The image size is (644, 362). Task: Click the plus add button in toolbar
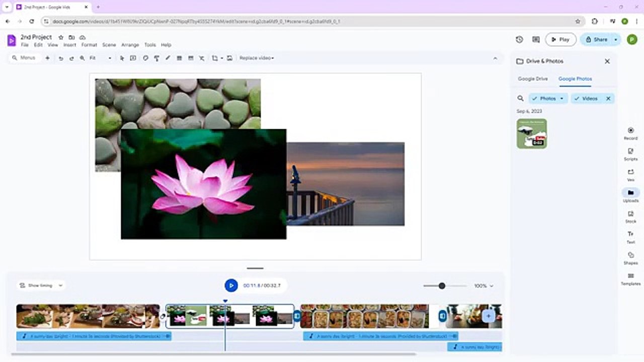click(x=47, y=58)
